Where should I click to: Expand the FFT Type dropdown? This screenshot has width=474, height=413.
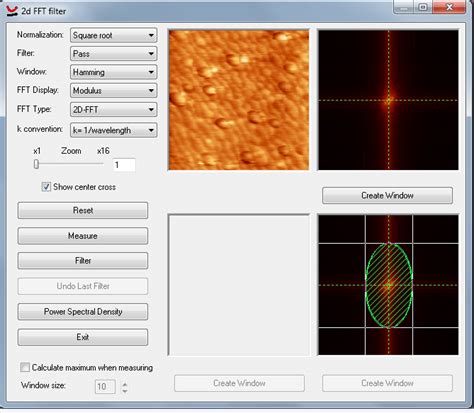click(x=114, y=109)
